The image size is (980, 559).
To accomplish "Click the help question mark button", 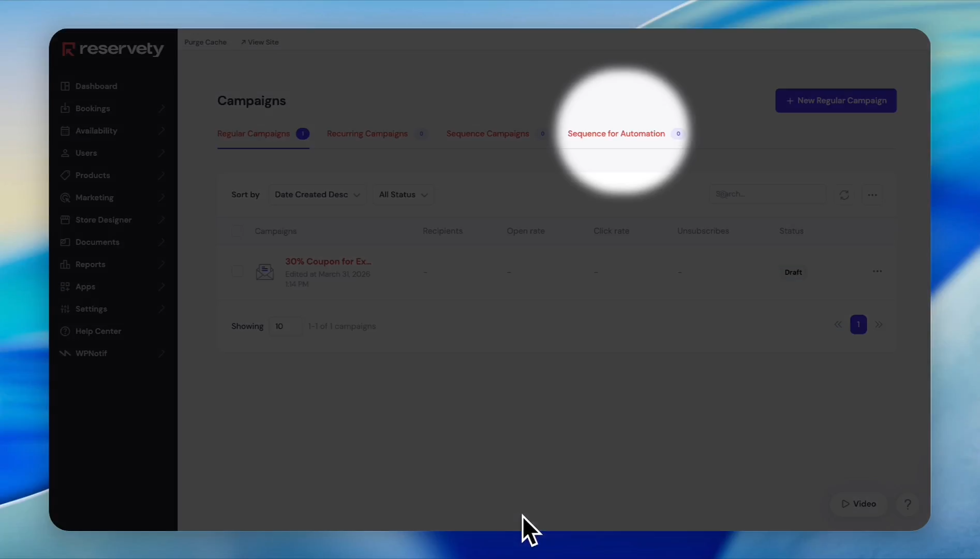I will click(x=908, y=504).
